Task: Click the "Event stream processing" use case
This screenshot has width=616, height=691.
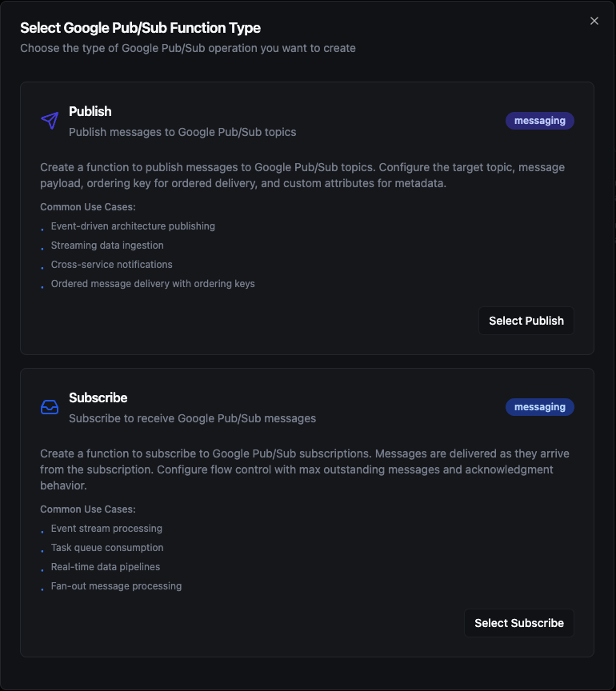Action: point(106,529)
